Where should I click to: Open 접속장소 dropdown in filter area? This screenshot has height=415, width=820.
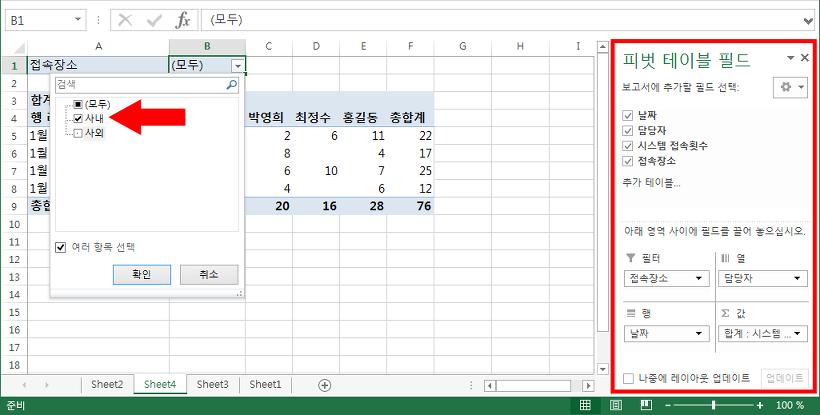tap(699, 279)
